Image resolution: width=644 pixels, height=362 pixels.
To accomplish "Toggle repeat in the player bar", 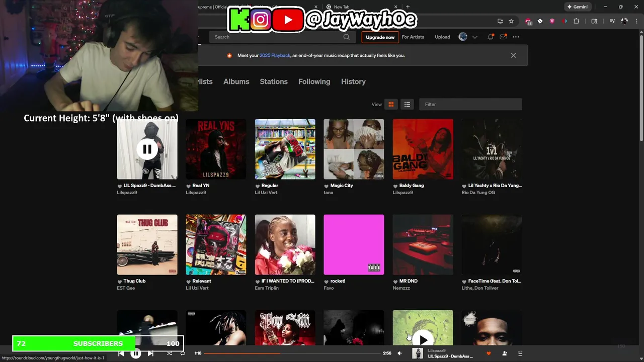I will tap(183, 353).
